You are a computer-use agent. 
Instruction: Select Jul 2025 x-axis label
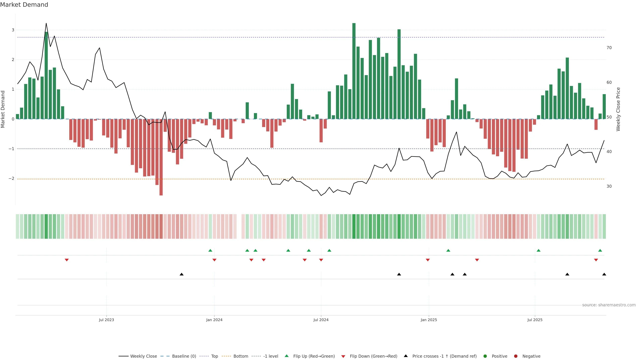click(535, 320)
